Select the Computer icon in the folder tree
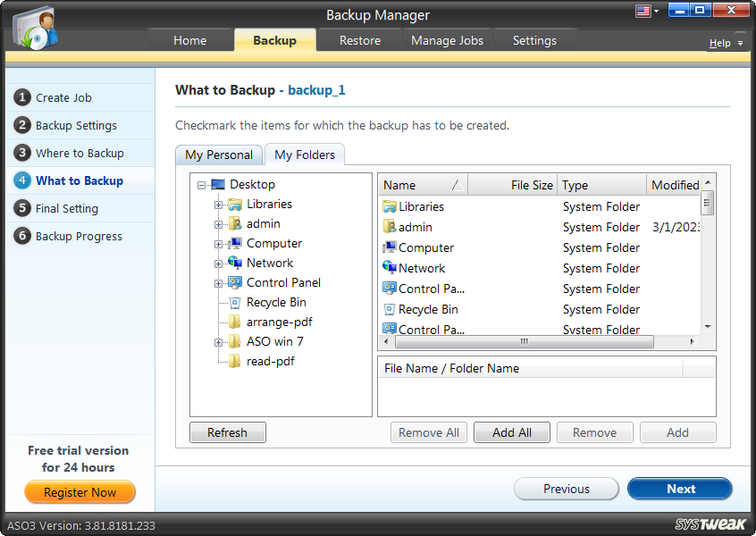Screen dimensions: 756x536 (237, 243)
